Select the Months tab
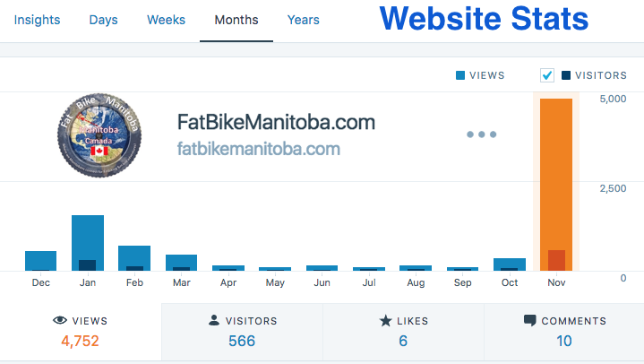644x364 pixels. tap(237, 20)
